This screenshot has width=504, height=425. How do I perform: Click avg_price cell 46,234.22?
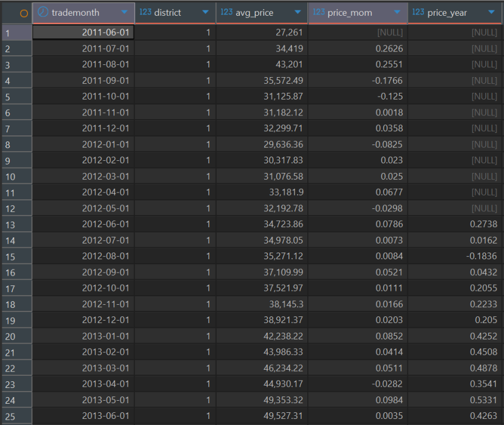point(262,368)
